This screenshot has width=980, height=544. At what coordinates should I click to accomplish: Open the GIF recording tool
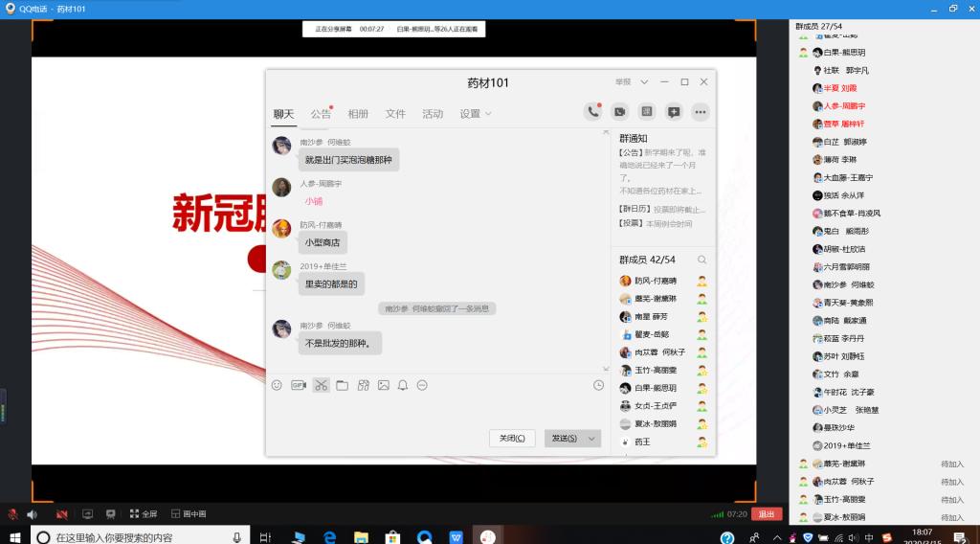point(299,385)
